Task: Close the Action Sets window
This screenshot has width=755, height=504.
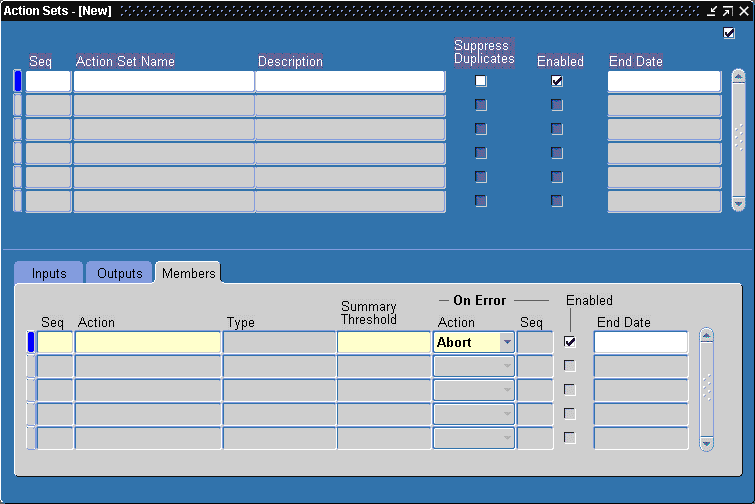Action: [744, 11]
